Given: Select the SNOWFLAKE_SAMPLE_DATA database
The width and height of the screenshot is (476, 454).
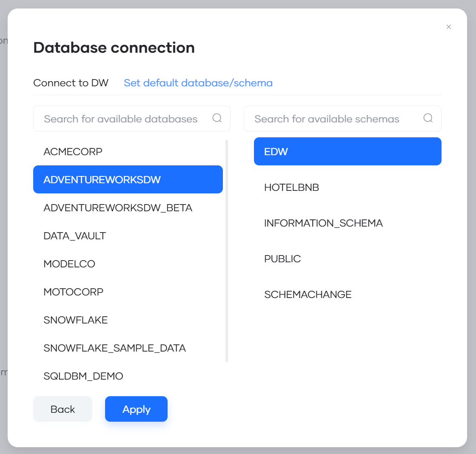Looking at the screenshot, I should [x=114, y=348].
